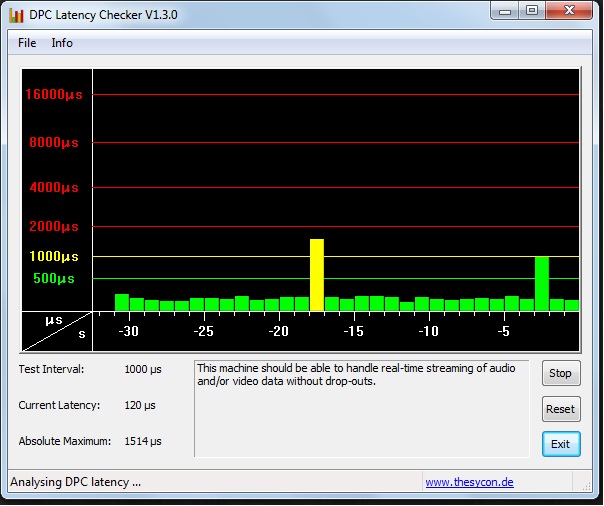
Task: Click the tall green bar near -2 seconds
Action: [542, 283]
